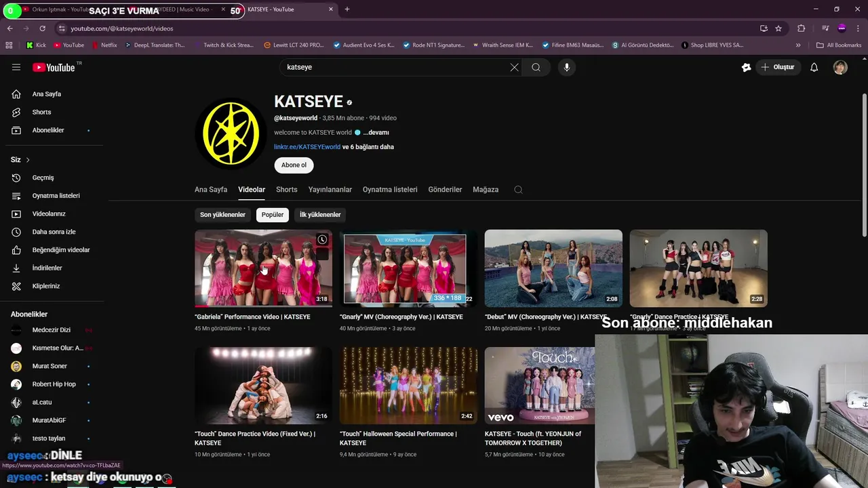Go back in browser history

coord(9,28)
